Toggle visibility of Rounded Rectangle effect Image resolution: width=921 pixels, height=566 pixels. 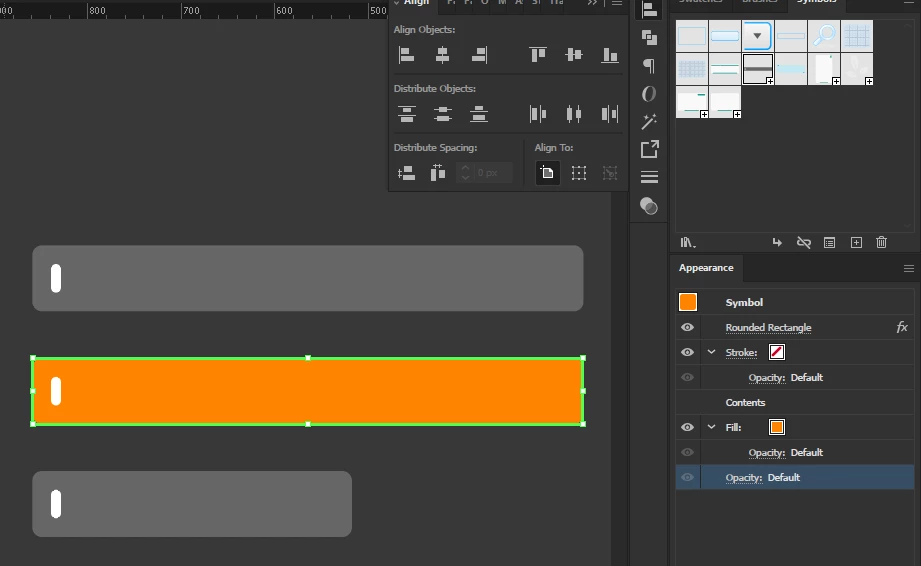coord(687,327)
